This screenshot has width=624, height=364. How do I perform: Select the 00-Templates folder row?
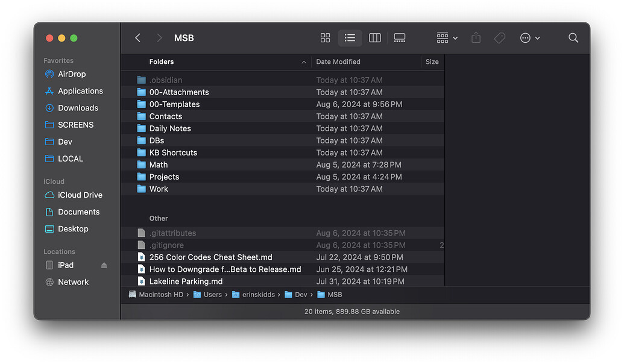click(x=174, y=104)
